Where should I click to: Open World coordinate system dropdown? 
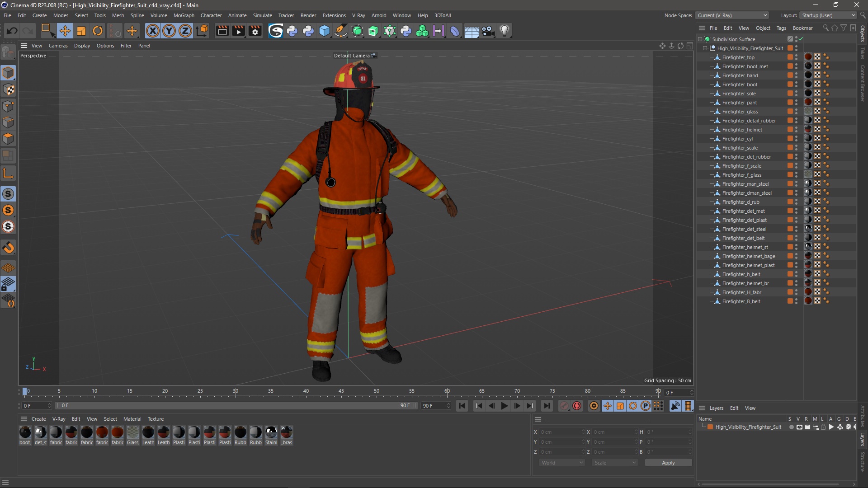[562, 463]
